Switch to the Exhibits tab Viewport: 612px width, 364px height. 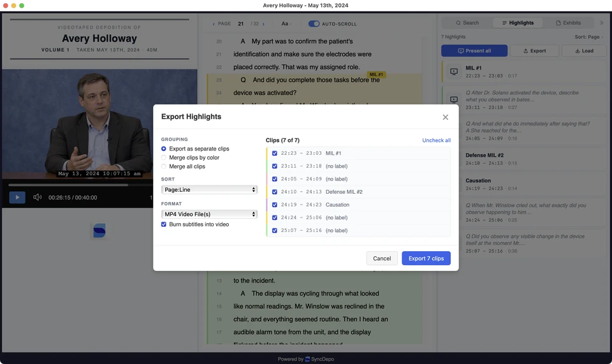click(568, 23)
